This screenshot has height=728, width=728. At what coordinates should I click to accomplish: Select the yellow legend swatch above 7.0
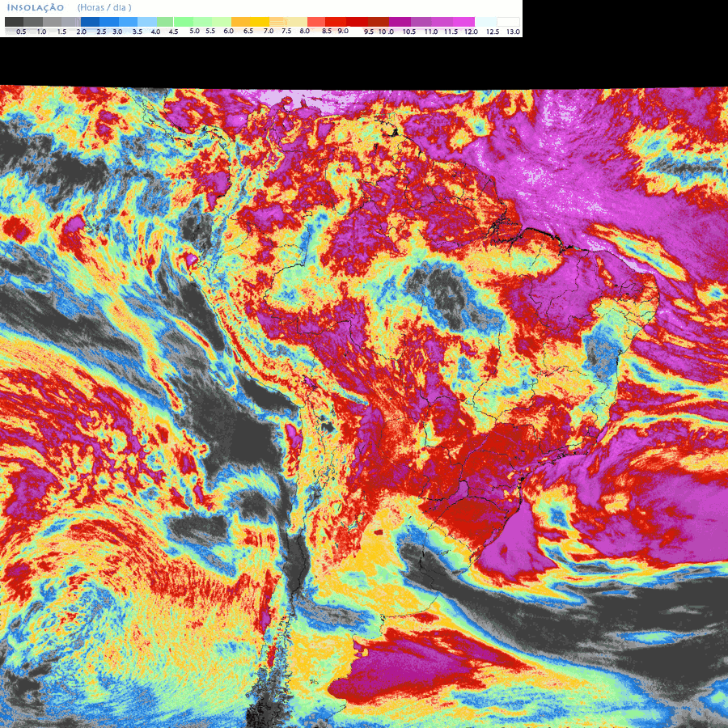pos(260,22)
